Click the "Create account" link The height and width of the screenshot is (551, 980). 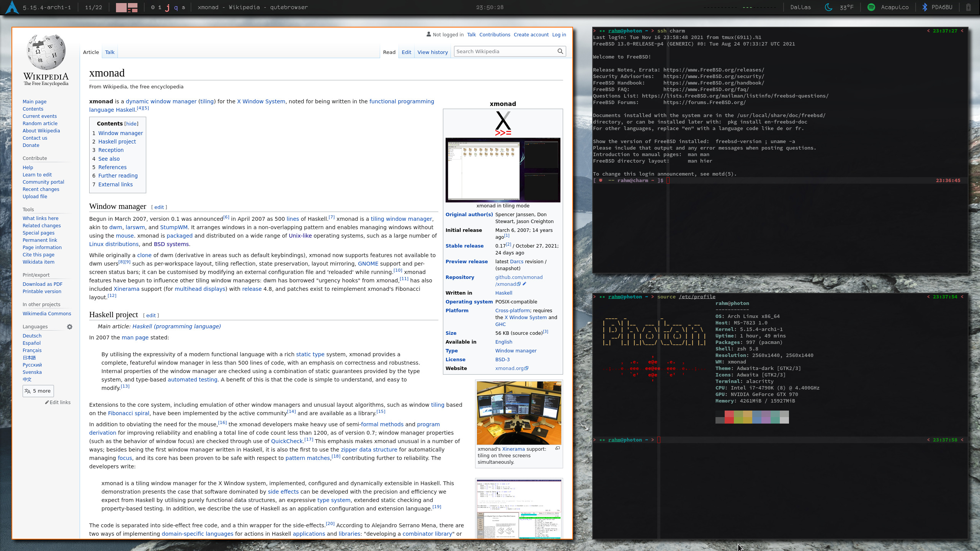pos(531,34)
